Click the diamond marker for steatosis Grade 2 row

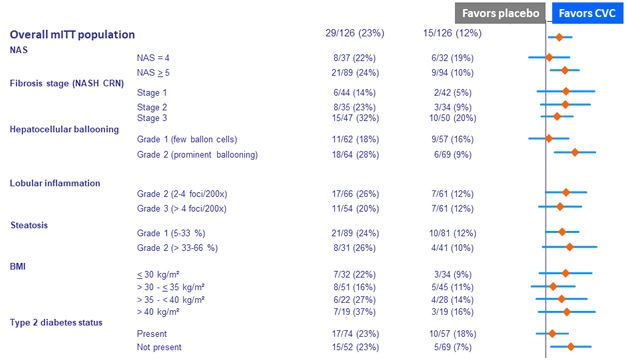tap(569, 247)
